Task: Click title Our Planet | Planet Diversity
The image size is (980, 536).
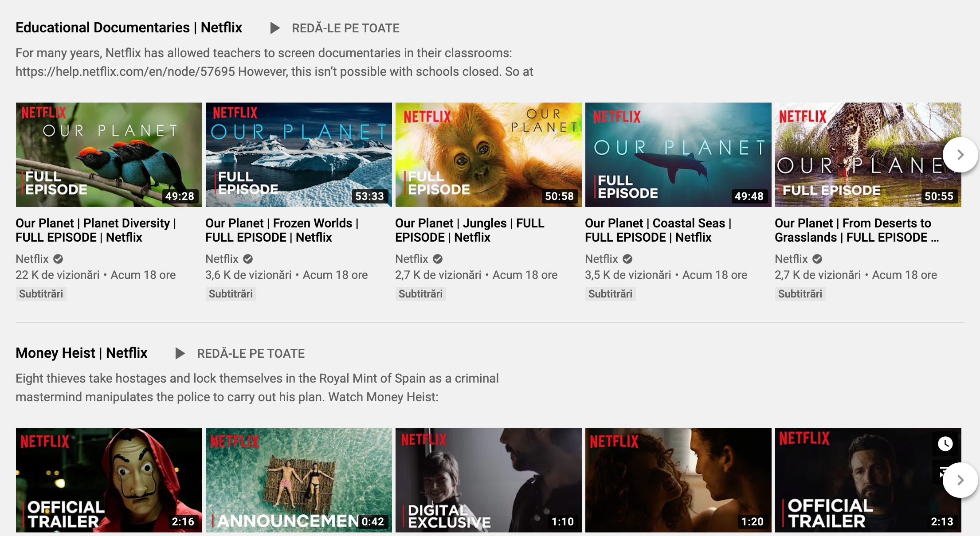Action: point(96,231)
